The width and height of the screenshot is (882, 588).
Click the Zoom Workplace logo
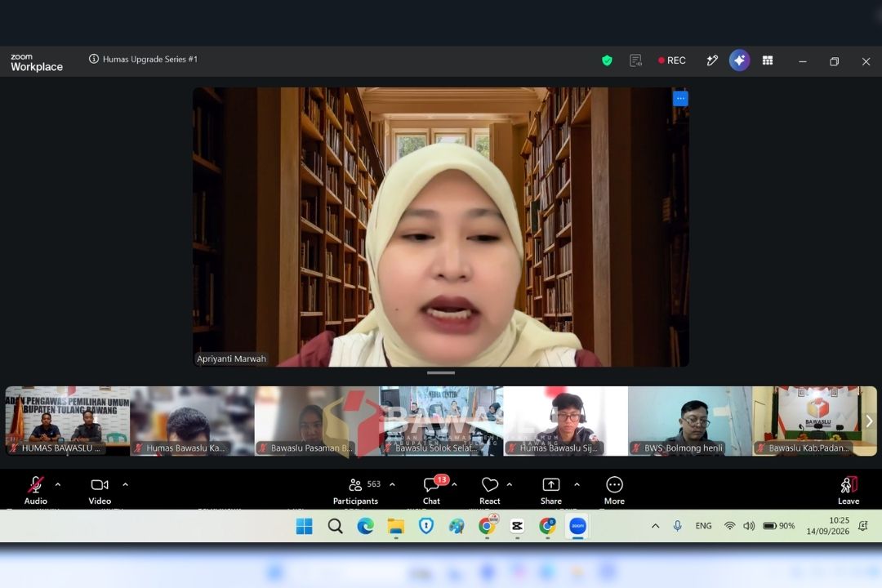pyautogui.click(x=37, y=62)
